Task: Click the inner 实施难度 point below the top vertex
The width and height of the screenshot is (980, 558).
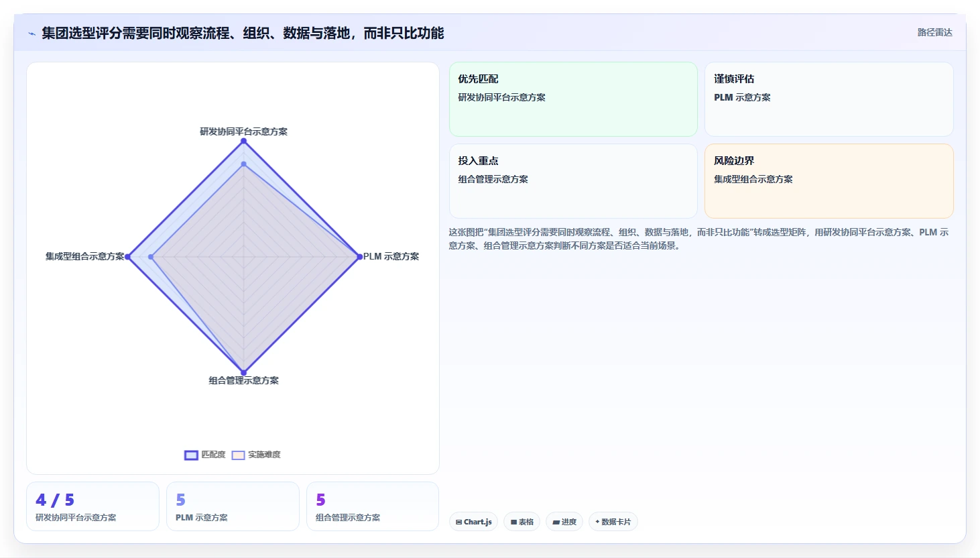Action: tap(243, 164)
